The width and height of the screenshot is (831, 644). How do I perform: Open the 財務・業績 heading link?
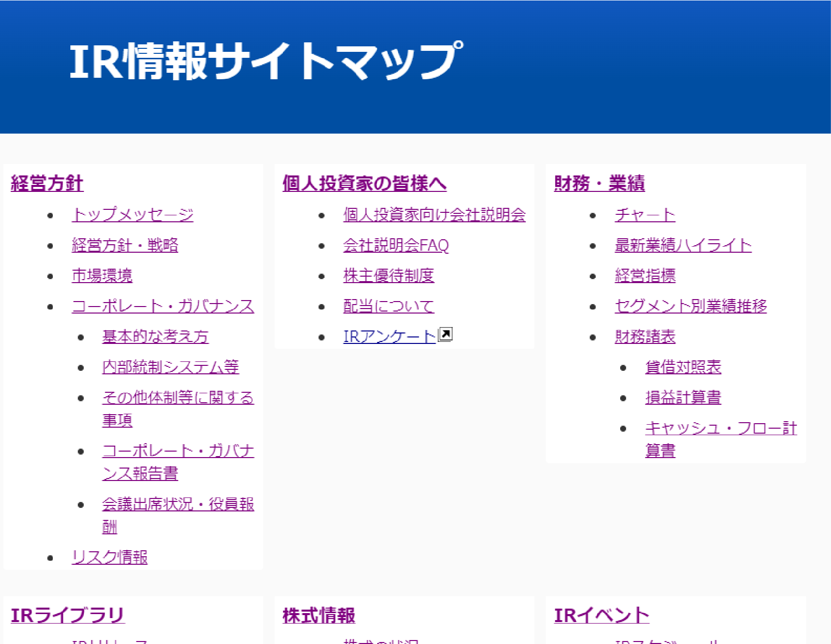click(599, 183)
